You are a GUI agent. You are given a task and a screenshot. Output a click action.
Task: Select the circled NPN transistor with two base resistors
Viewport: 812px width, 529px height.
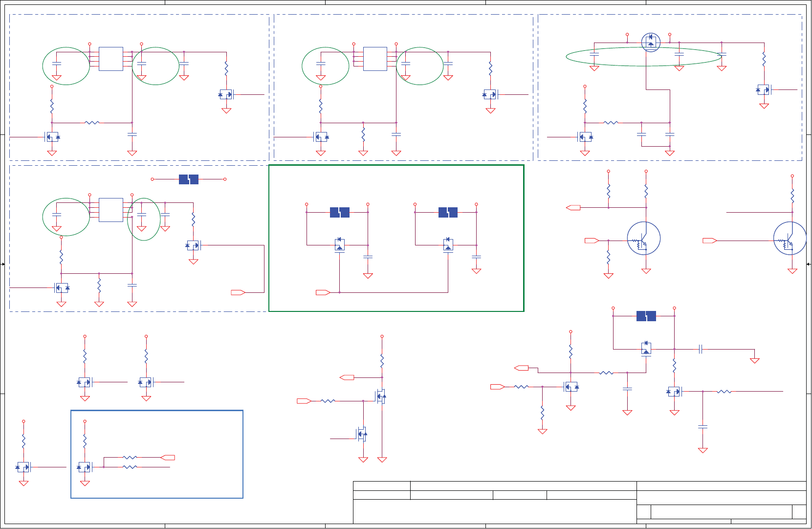point(644,238)
